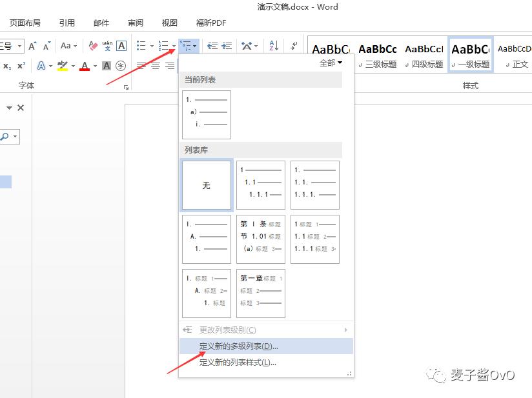Open the change case (Aa) dropdown

point(68,45)
